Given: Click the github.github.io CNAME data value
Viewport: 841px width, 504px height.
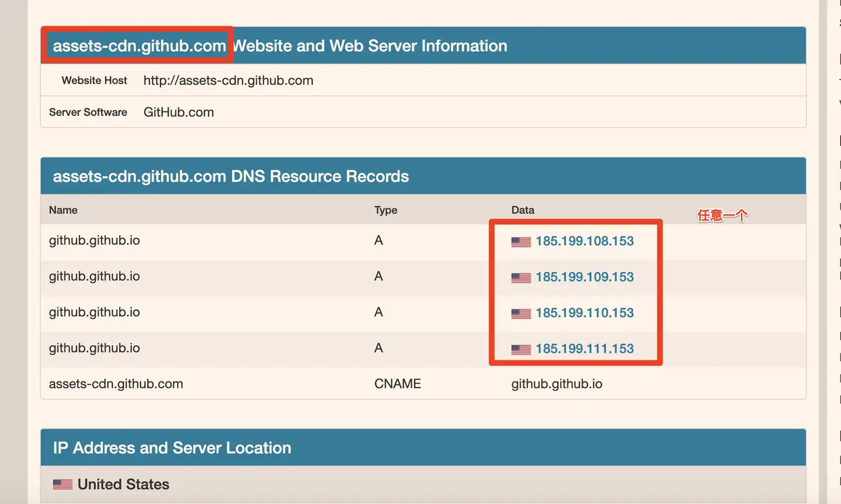Looking at the screenshot, I should pos(557,384).
